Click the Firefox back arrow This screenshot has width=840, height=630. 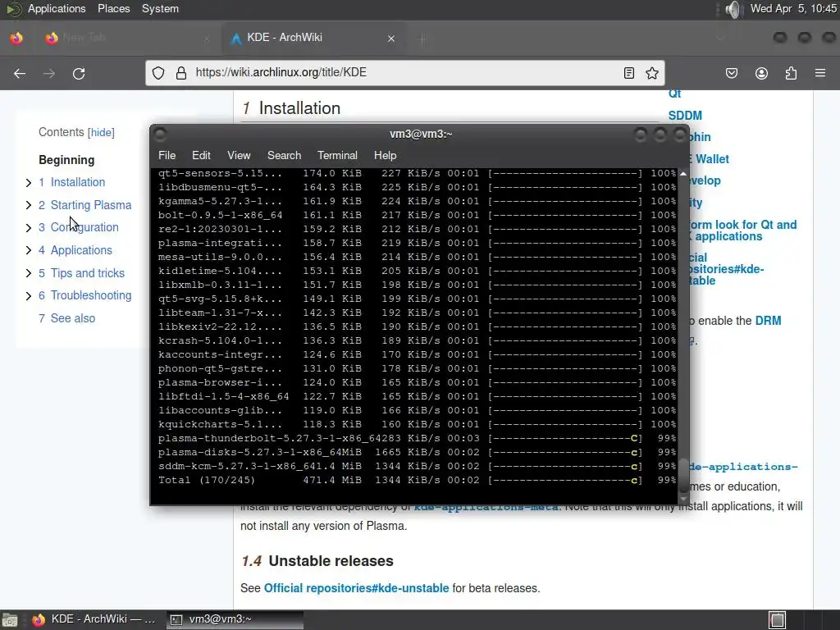coord(20,73)
